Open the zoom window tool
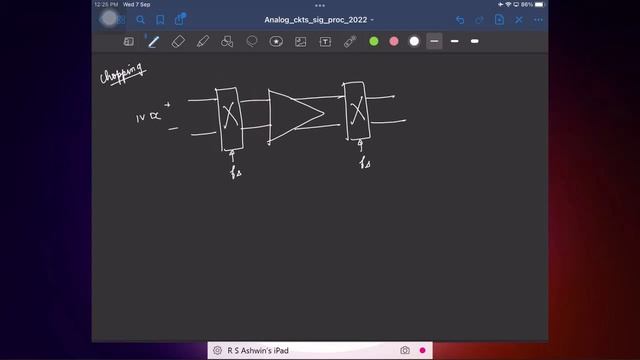The height and width of the screenshot is (360, 640). (x=129, y=42)
